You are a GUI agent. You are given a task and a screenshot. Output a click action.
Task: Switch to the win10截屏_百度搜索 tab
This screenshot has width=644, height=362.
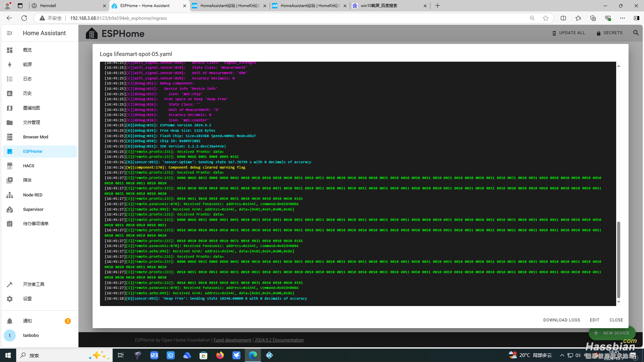[390, 6]
